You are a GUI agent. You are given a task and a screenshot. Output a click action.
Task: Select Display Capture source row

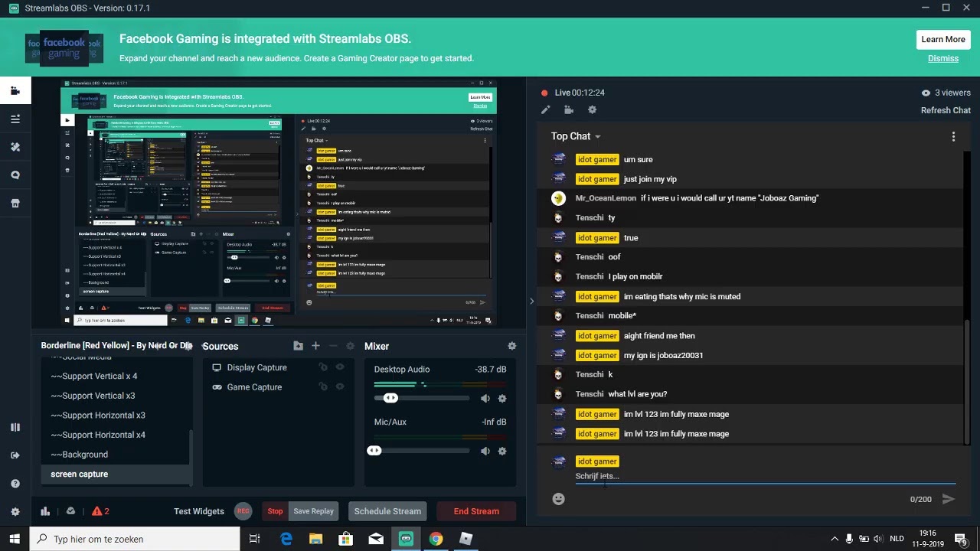(x=279, y=367)
